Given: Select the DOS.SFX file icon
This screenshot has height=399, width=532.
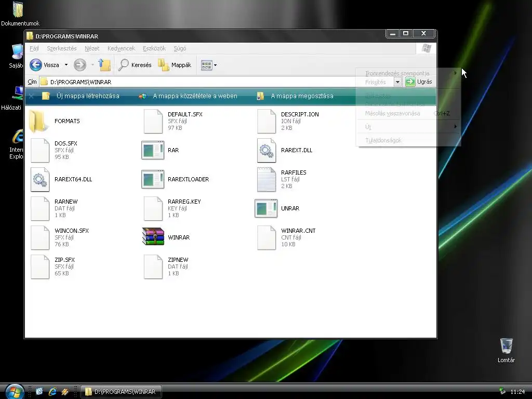Looking at the screenshot, I should coord(40,150).
